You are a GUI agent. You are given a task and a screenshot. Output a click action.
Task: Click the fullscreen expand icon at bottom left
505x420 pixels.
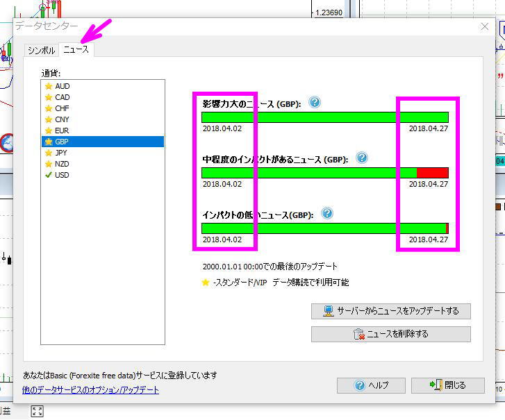pos(38,412)
